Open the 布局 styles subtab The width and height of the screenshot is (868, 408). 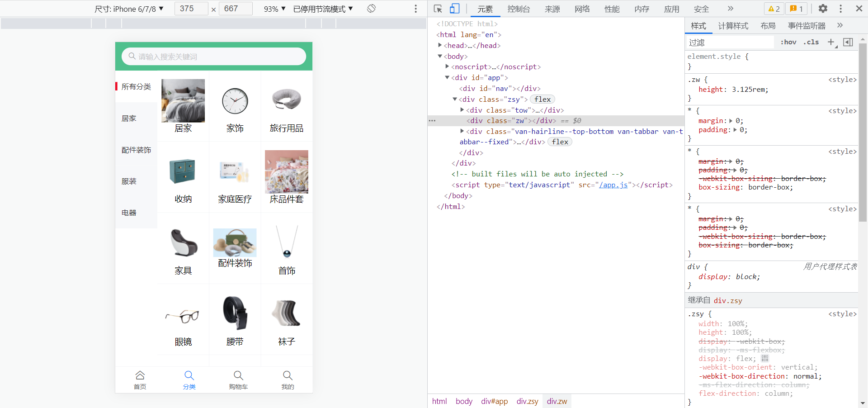click(768, 26)
